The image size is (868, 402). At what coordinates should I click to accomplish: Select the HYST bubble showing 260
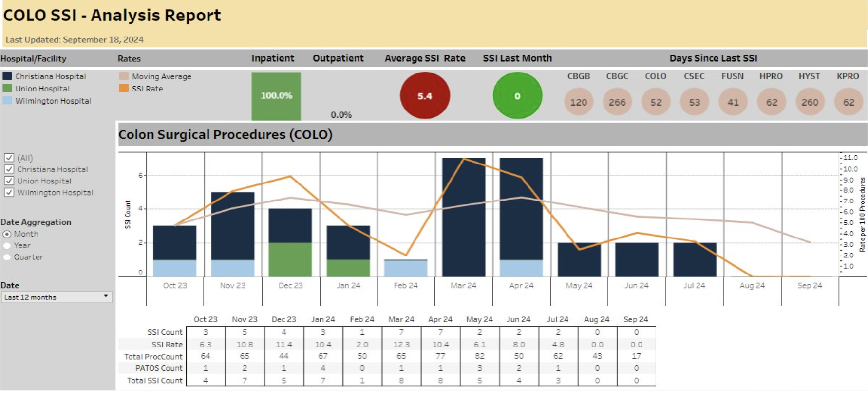point(810,102)
